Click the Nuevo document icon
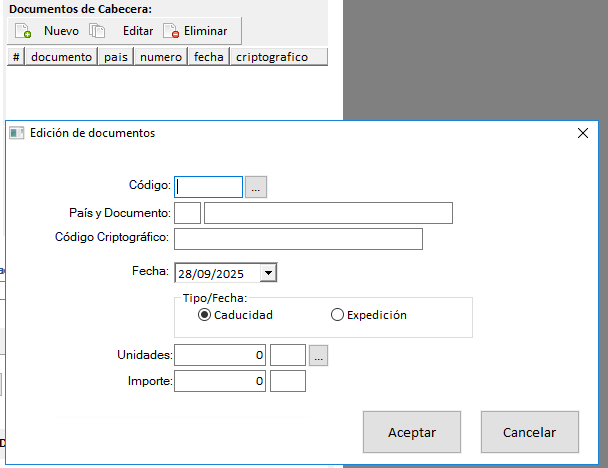Screen dimensions: 608x468 coord(23,31)
